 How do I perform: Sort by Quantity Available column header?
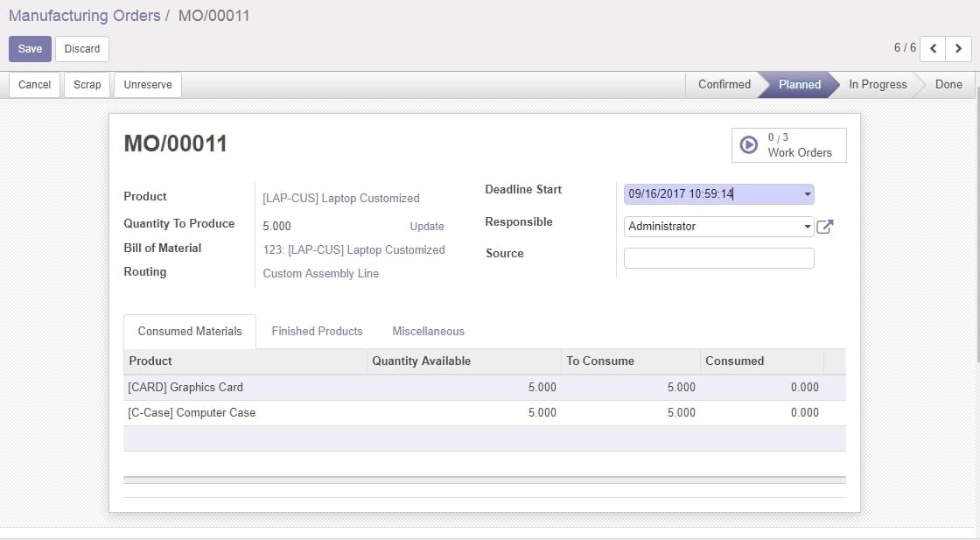point(421,361)
